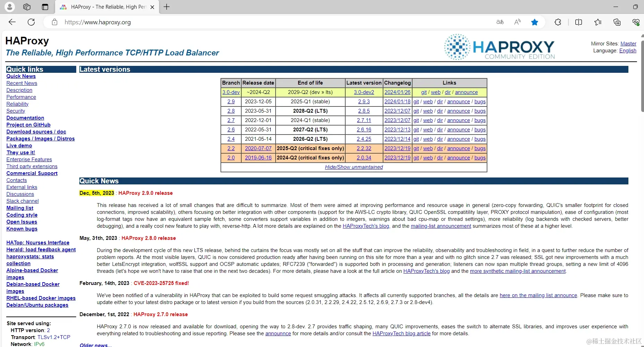The width and height of the screenshot is (644, 347).
Task: Go to Project on GitHub link
Action: [x=28, y=125]
